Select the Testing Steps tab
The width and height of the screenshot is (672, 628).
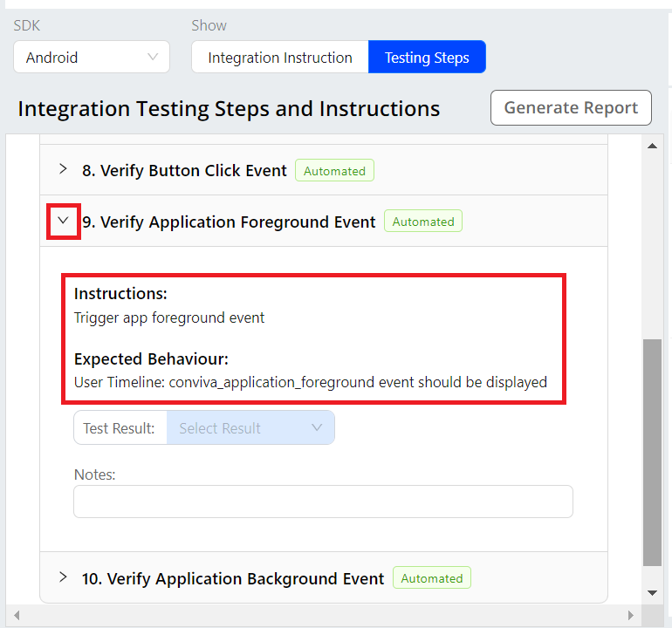tap(427, 58)
